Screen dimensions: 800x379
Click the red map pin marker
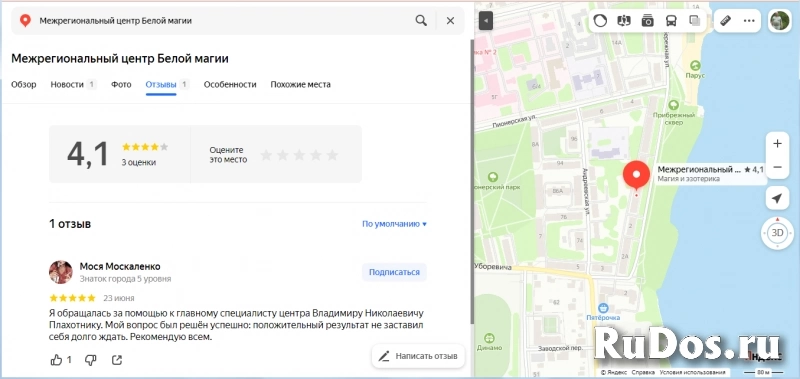point(636,175)
